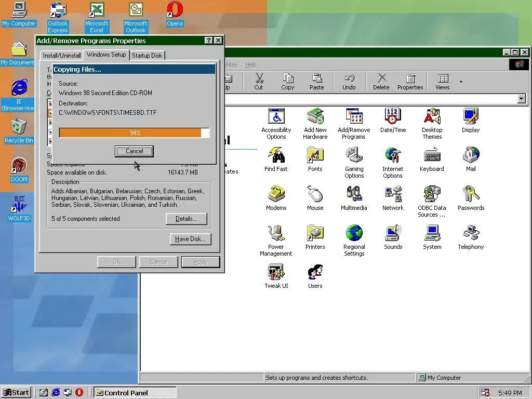Click Show Desktop icon in Quick Launch
The width and height of the screenshot is (532, 399).
pyautogui.click(x=44, y=393)
